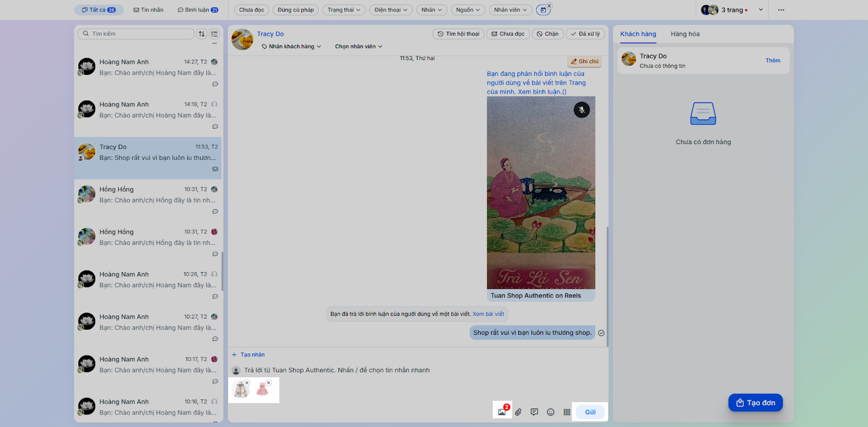Click comment icon in Hoàng Nam Anh 14:19 row
This screenshot has width=868, height=427.
(215, 127)
